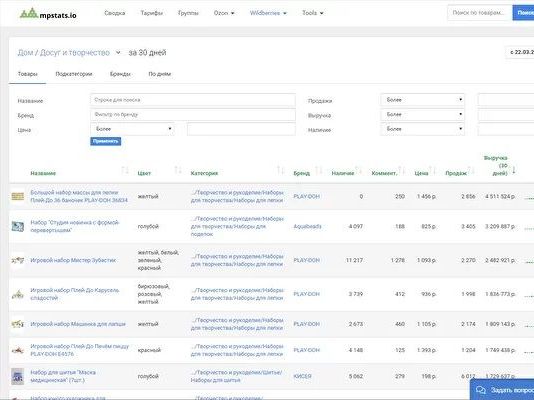Expand the Wildberries menu
This screenshot has width=534, height=400.
[x=268, y=13]
